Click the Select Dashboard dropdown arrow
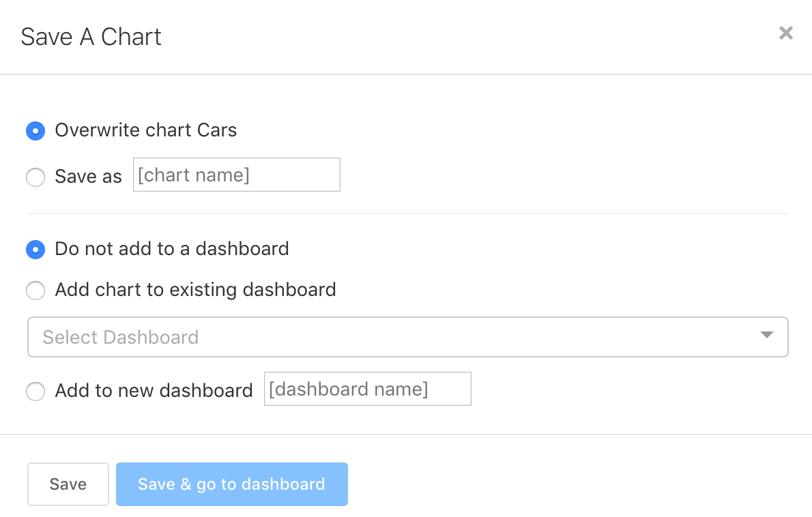812x517 pixels. pyautogui.click(x=766, y=335)
